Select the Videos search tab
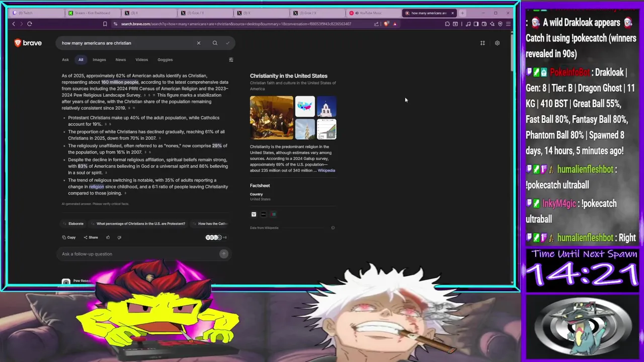The image size is (644, 362). pos(141,59)
